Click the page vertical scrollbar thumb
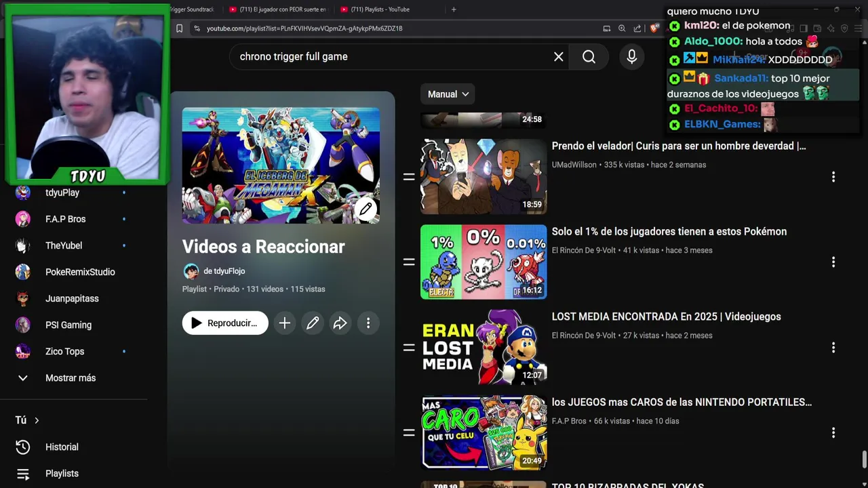Screen dimensions: 868x488 coord(864,460)
